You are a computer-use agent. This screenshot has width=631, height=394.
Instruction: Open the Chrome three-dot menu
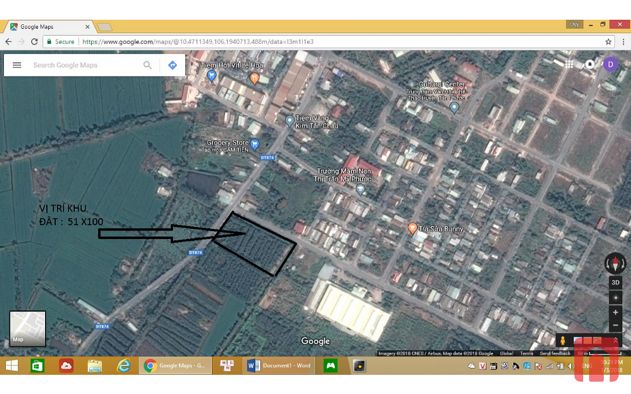[623, 41]
